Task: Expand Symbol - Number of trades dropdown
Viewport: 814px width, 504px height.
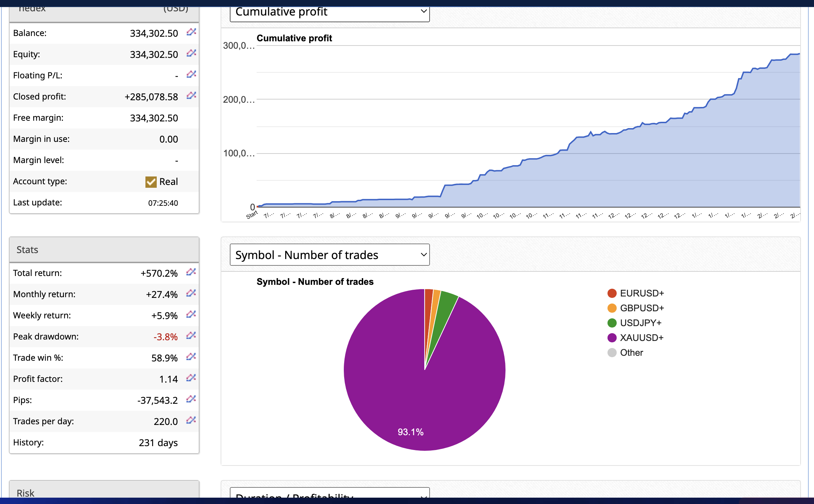Action: tap(329, 255)
